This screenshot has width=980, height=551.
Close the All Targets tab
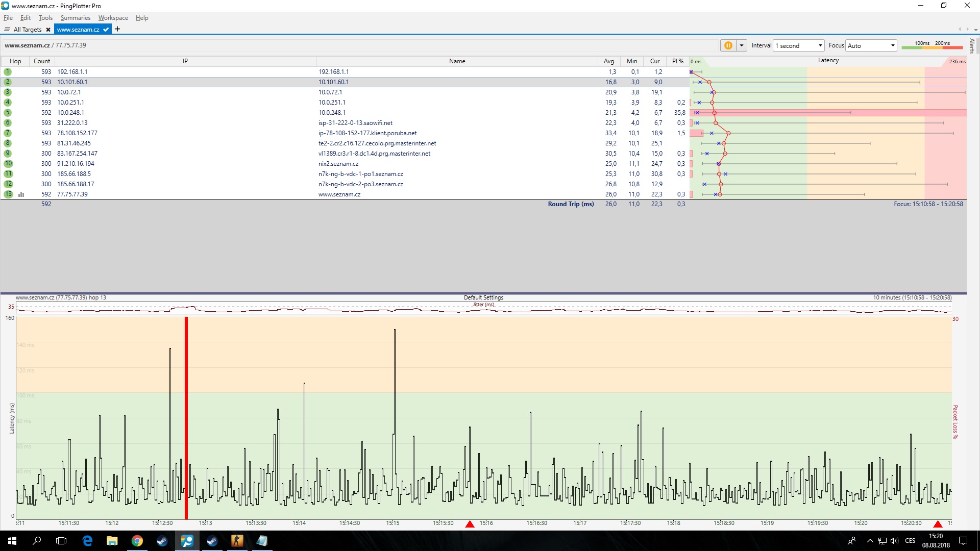(48, 30)
